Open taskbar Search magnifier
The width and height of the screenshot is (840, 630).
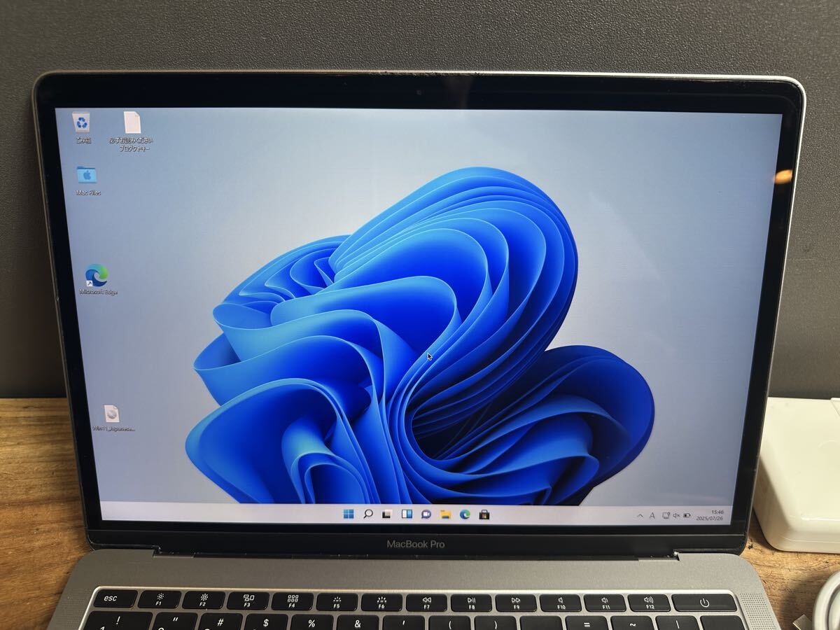pos(367,514)
